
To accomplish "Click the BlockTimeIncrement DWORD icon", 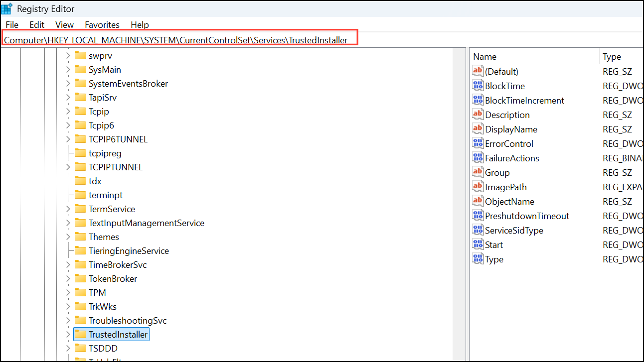I will click(478, 100).
